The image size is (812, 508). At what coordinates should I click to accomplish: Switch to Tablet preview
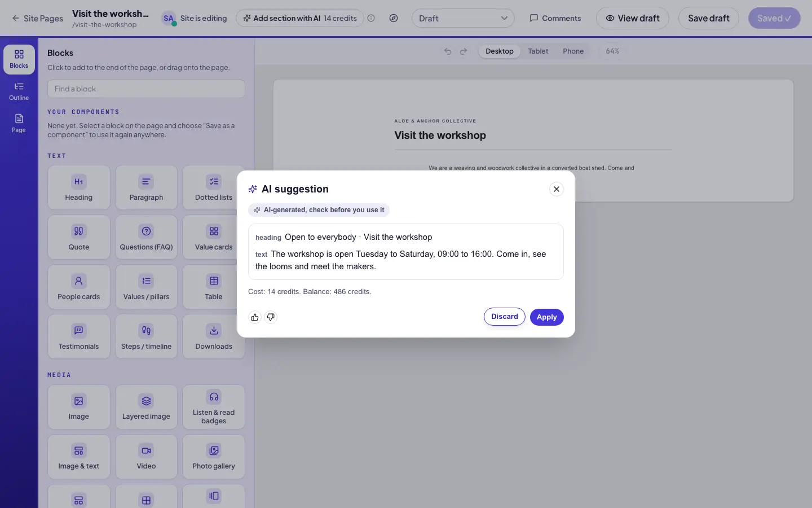538,51
